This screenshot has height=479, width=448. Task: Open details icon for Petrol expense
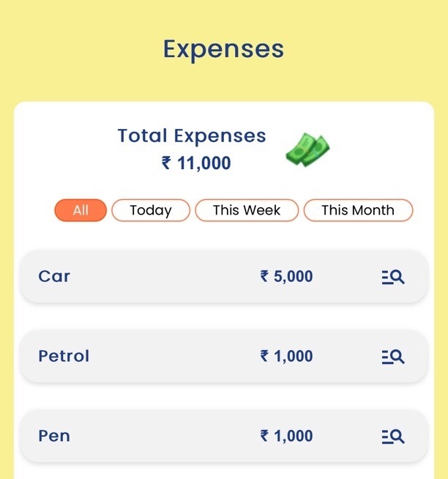(393, 357)
